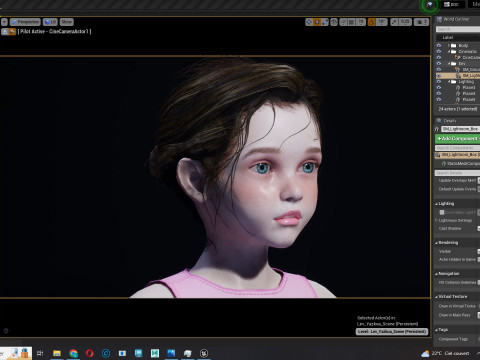The height and width of the screenshot is (360, 480).
Task: Open Task View on the taskbar
Action: (x=40, y=353)
